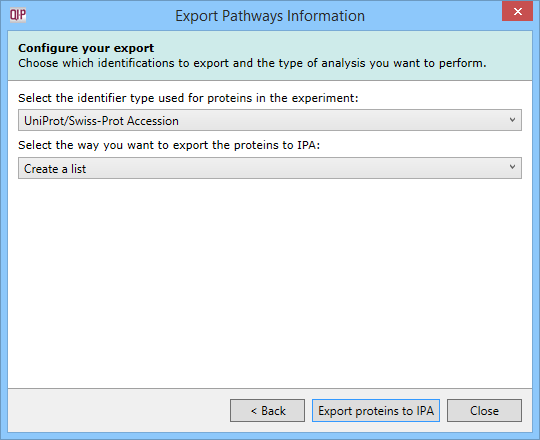Open the protein identifier type dropdown
Screen dimensions: 540x440
[x=270, y=120]
